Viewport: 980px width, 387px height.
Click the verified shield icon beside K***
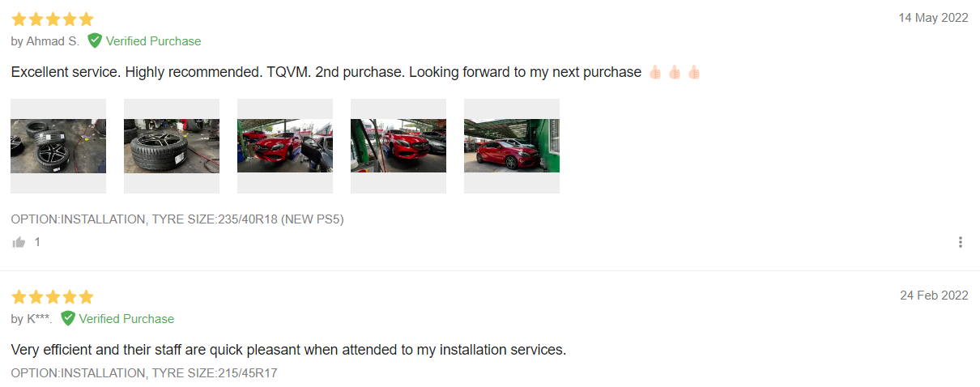pos(68,318)
